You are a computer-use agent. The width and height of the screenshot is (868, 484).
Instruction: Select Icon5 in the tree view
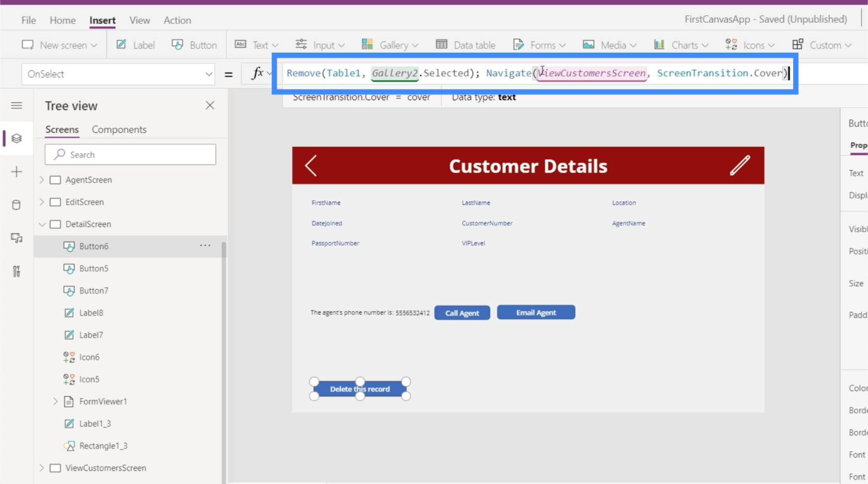pyautogui.click(x=89, y=380)
